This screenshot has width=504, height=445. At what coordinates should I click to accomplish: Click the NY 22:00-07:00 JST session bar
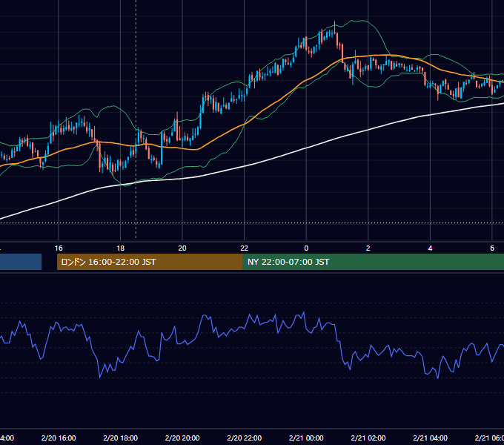pyautogui.click(x=373, y=262)
